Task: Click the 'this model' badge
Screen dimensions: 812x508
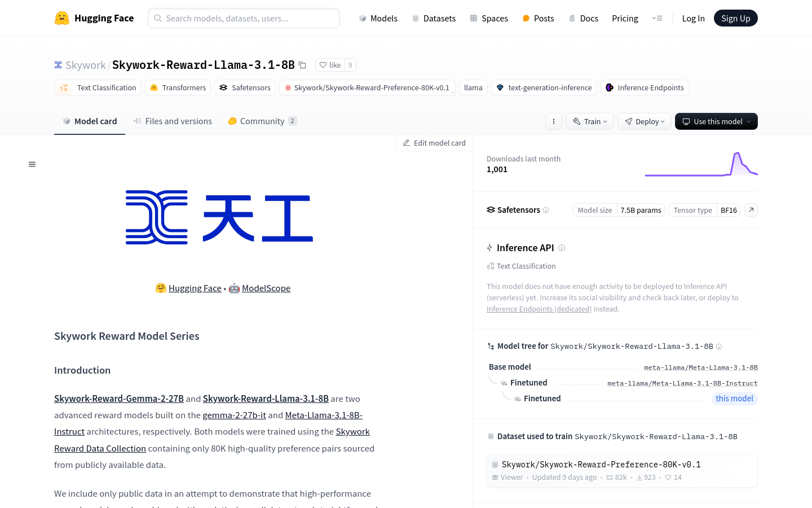Action: (x=735, y=398)
